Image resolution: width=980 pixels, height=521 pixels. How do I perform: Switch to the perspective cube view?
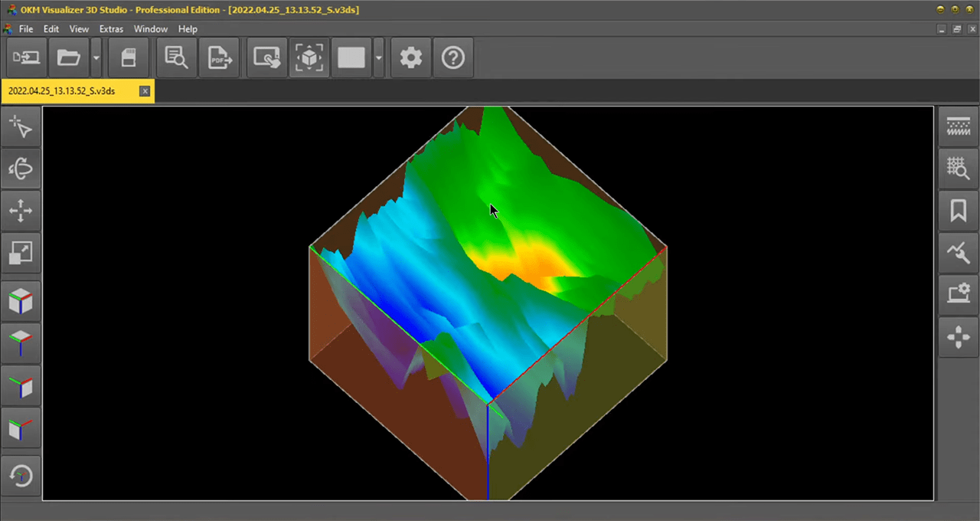tap(21, 301)
